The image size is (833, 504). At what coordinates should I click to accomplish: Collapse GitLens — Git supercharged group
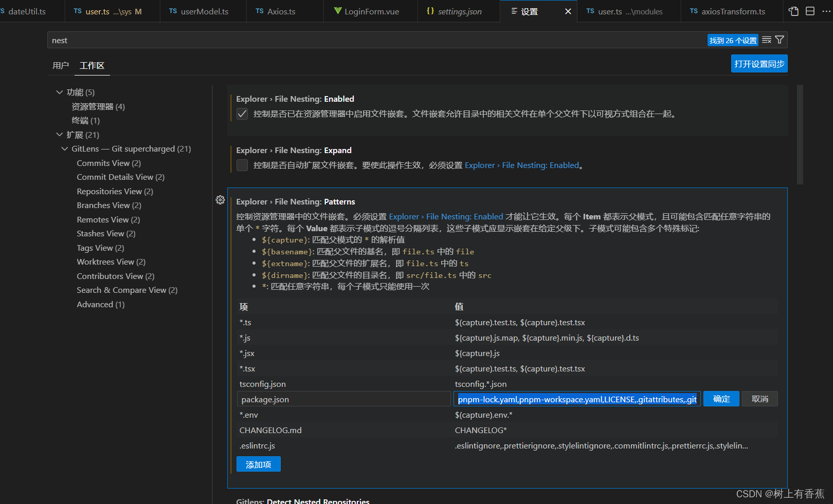click(64, 148)
